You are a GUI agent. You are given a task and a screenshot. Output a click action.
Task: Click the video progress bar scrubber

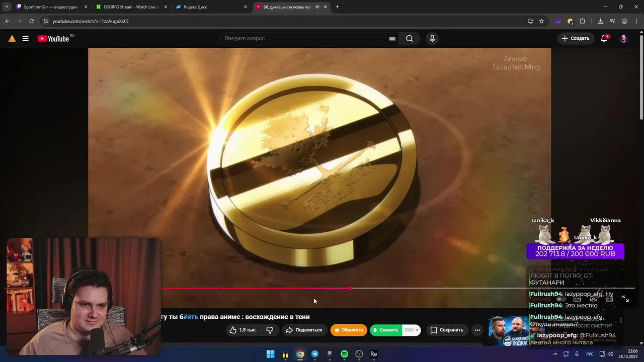pyautogui.click(x=351, y=289)
